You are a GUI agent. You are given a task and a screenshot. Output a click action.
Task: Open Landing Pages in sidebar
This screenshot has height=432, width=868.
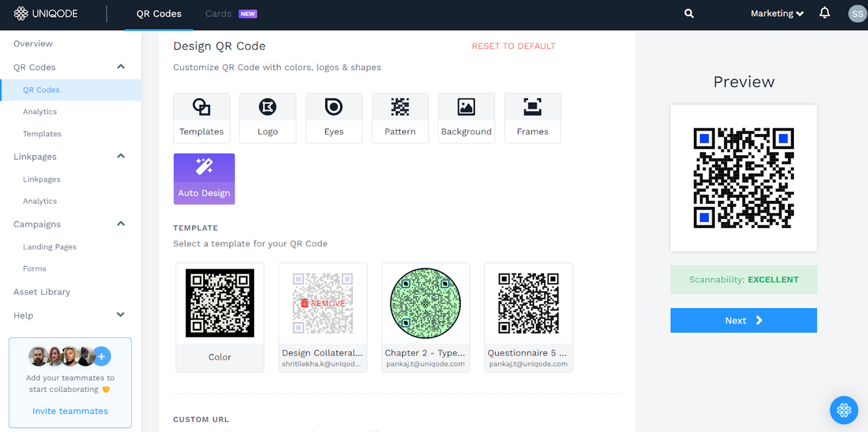pos(50,247)
